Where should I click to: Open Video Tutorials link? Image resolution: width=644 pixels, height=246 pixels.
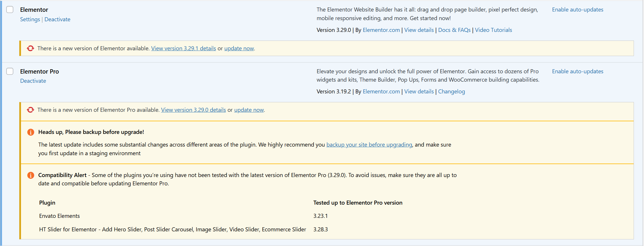coord(493,30)
